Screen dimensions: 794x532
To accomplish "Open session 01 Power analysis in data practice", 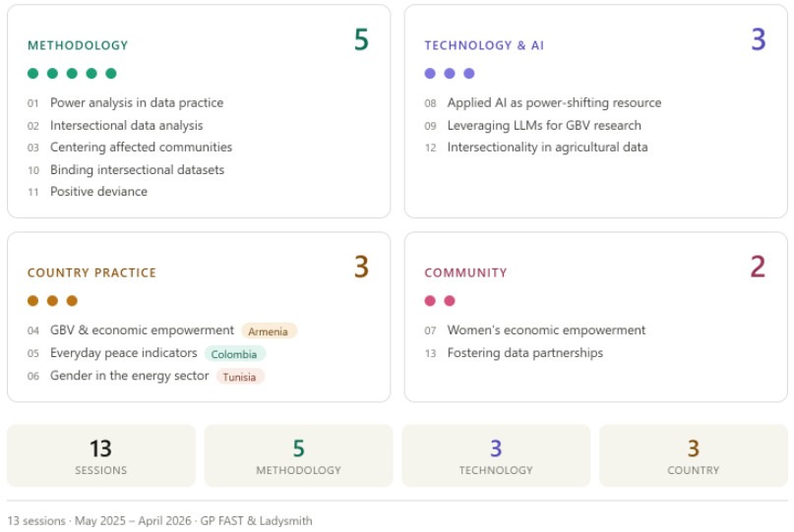I will (x=126, y=102).
